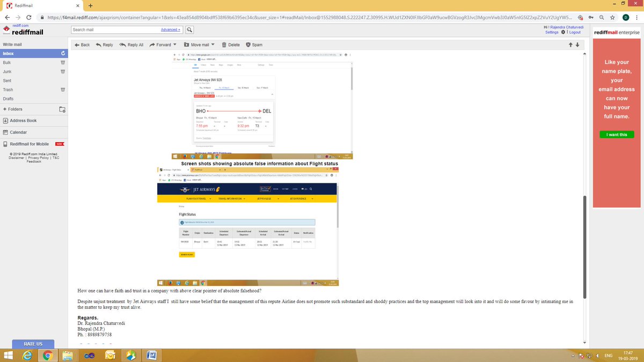Click the volume icon in system tray
The width and height of the screenshot is (644, 362).
[x=597, y=356]
